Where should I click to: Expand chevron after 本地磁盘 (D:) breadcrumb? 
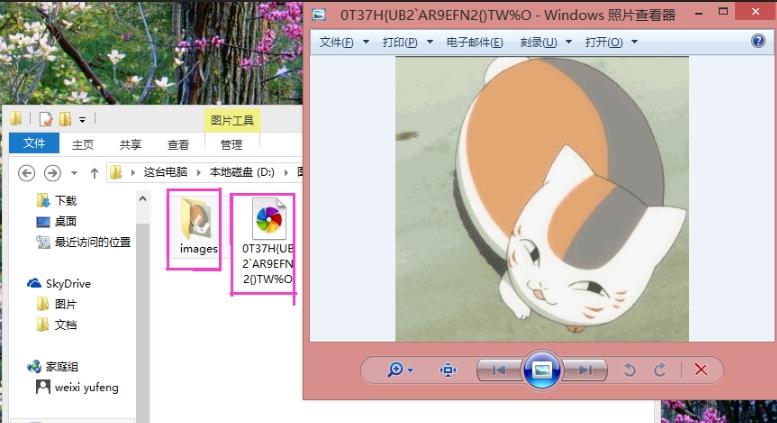click(x=286, y=172)
